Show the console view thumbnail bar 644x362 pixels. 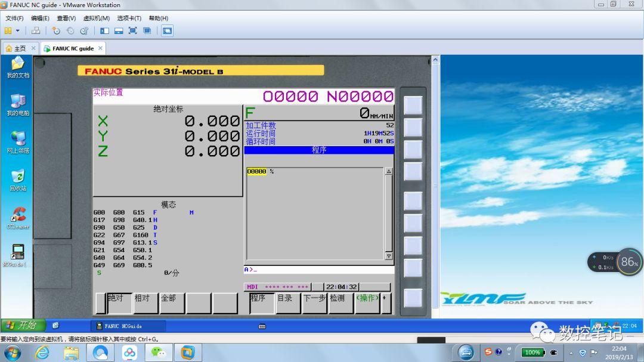(x=117, y=31)
